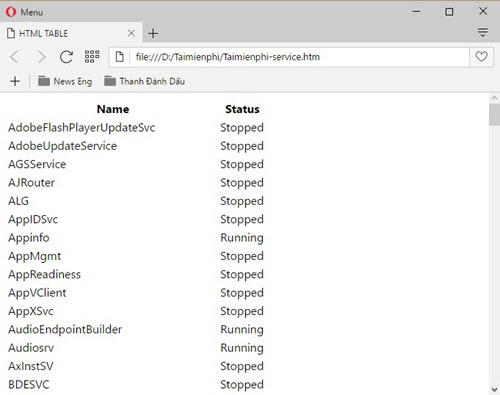Viewport: 500px width, 395px height.
Task: Add bookmark to bar with plus icon
Action: pyautogui.click(x=15, y=81)
